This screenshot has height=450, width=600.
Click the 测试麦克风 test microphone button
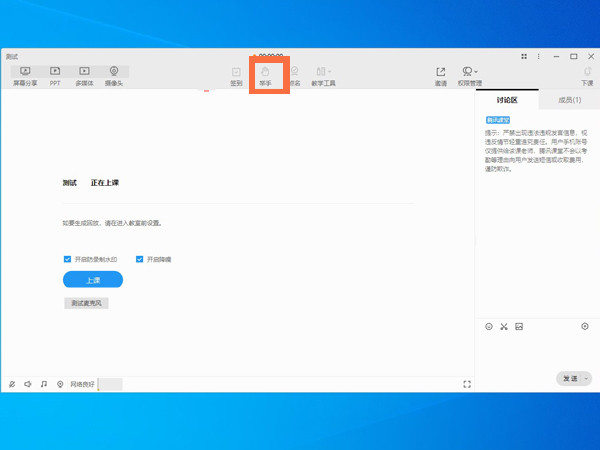pyautogui.click(x=85, y=303)
